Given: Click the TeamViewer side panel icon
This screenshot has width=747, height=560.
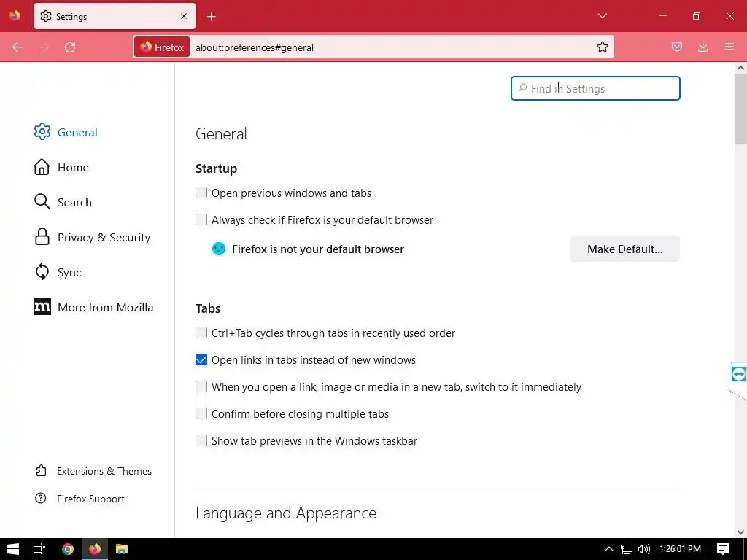Looking at the screenshot, I should click(x=738, y=374).
